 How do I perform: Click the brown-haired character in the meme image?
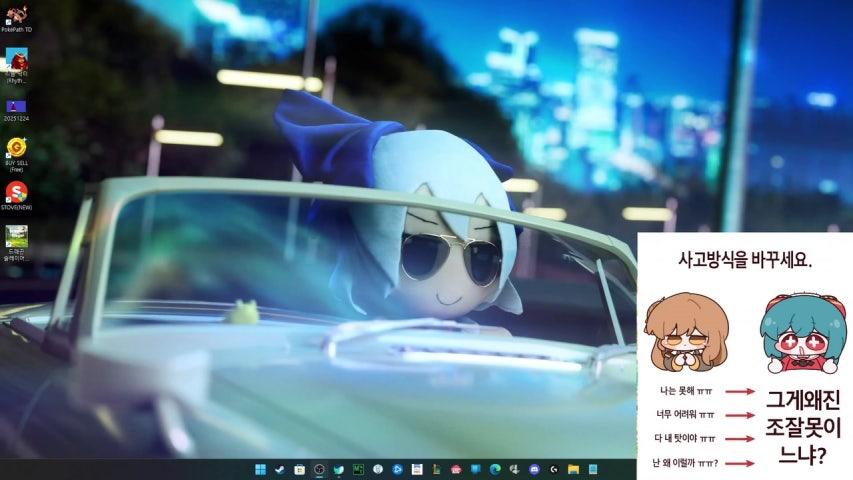click(686, 332)
